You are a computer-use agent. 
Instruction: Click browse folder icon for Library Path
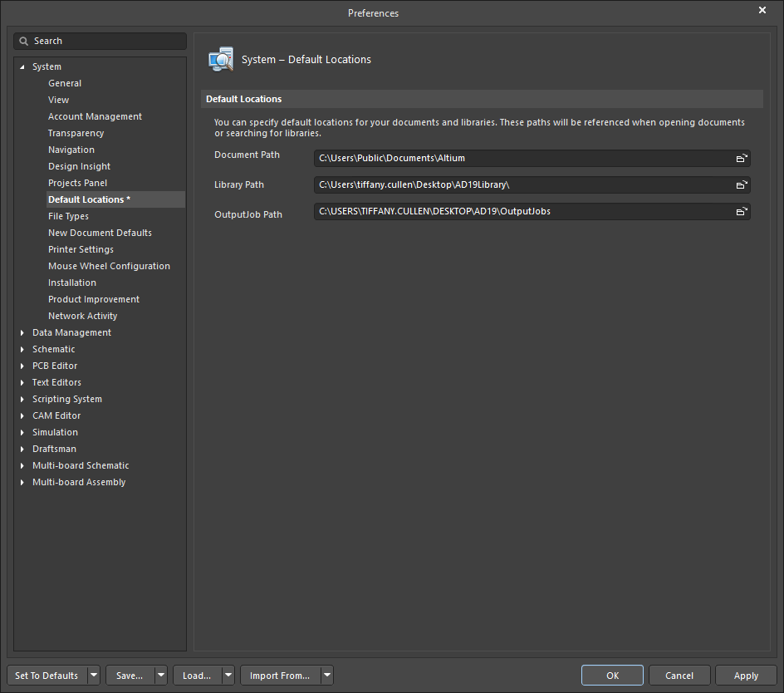coord(741,185)
